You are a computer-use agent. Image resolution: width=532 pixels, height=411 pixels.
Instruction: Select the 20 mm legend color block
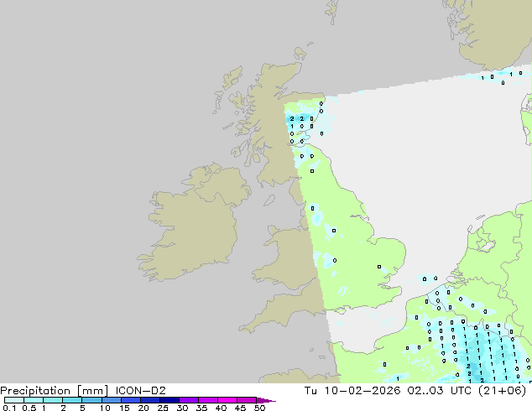[150, 400]
